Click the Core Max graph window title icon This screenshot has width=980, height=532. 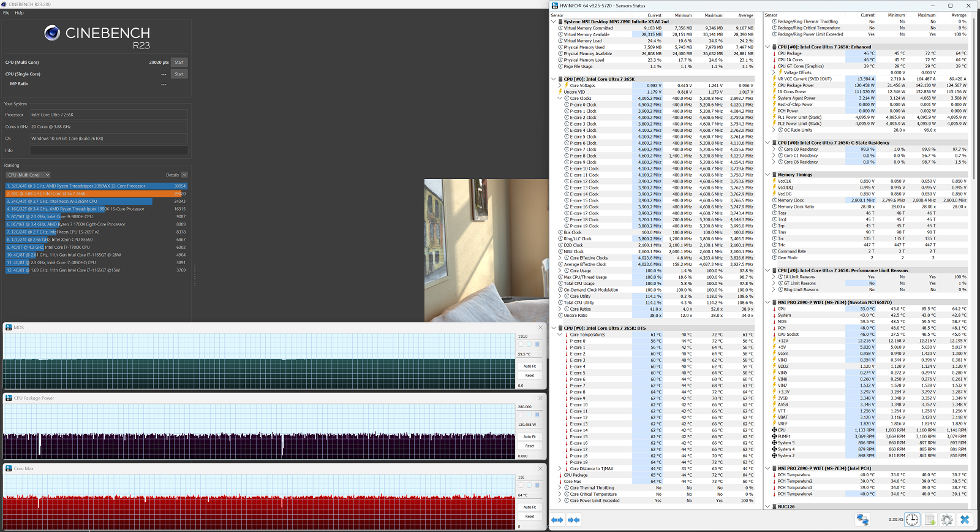pyautogui.click(x=9, y=468)
